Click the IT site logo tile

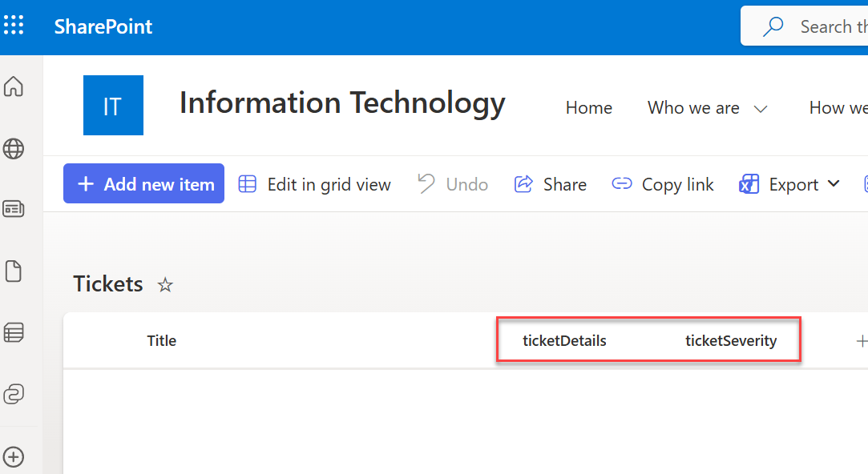tap(113, 106)
